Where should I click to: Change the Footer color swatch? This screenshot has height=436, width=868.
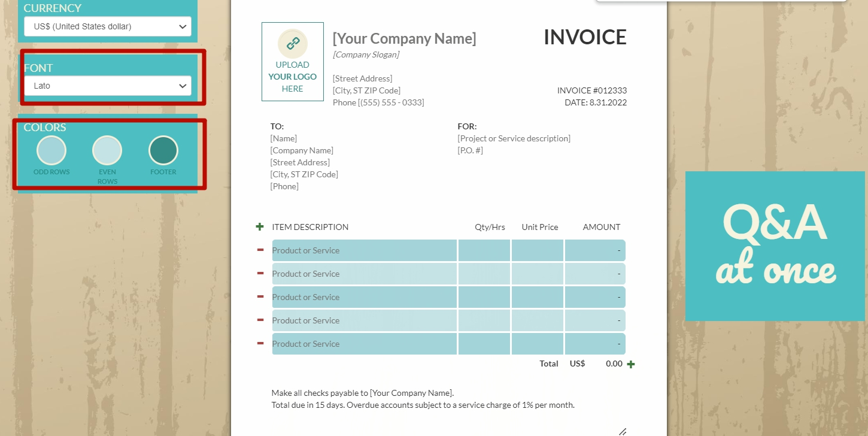click(163, 150)
